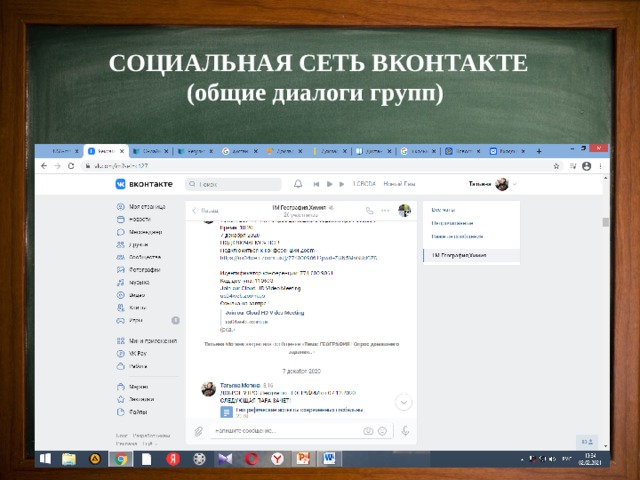This screenshot has width=640, height=480.
Task: Open My Page in VK sidebar
Action: pyautogui.click(x=141, y=207)
